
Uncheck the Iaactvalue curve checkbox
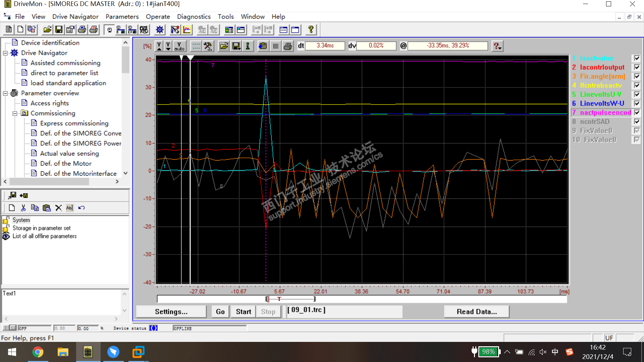(636, 58)
